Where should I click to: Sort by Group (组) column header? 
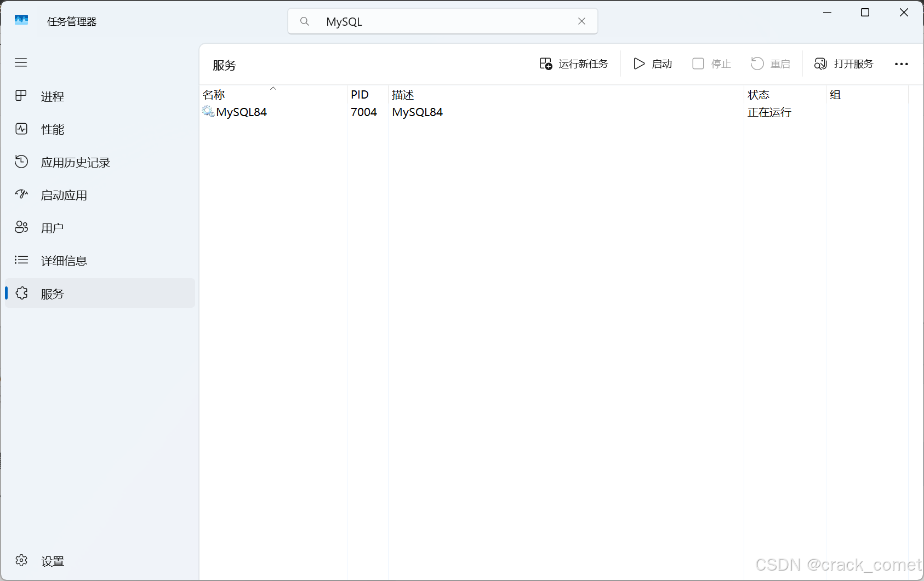coord(867,94)
